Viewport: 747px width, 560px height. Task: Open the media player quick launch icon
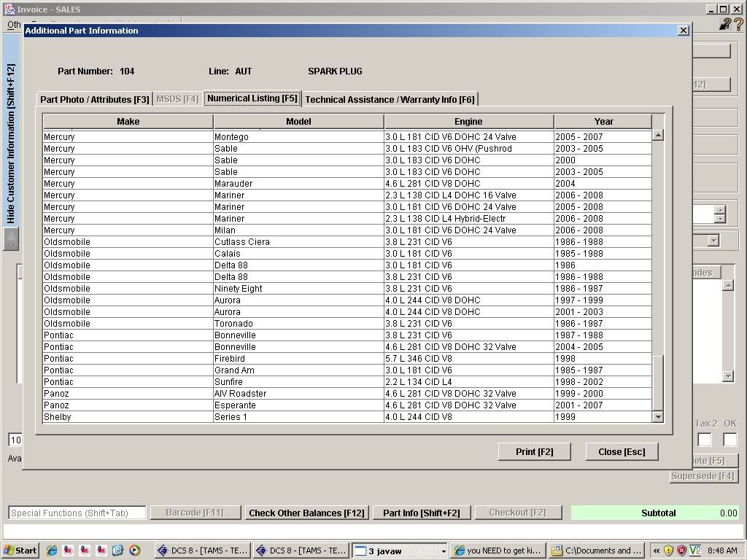tap(134, 551)
